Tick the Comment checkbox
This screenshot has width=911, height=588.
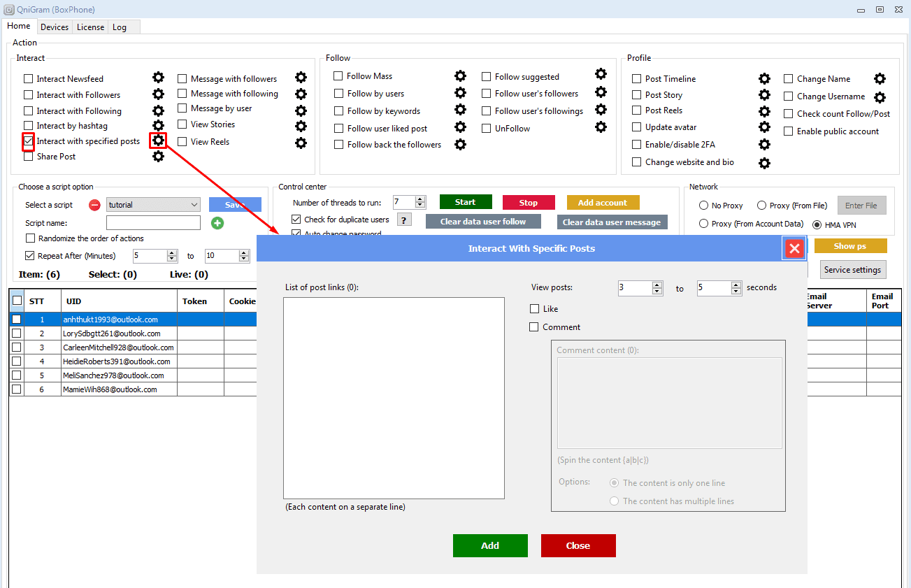(x=535, y=327)
